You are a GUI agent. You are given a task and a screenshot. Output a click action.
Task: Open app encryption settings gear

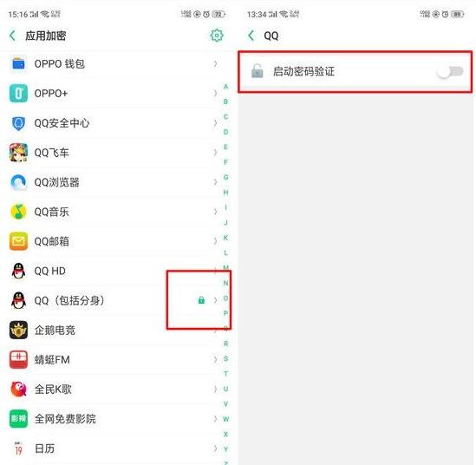click(217, 36)
